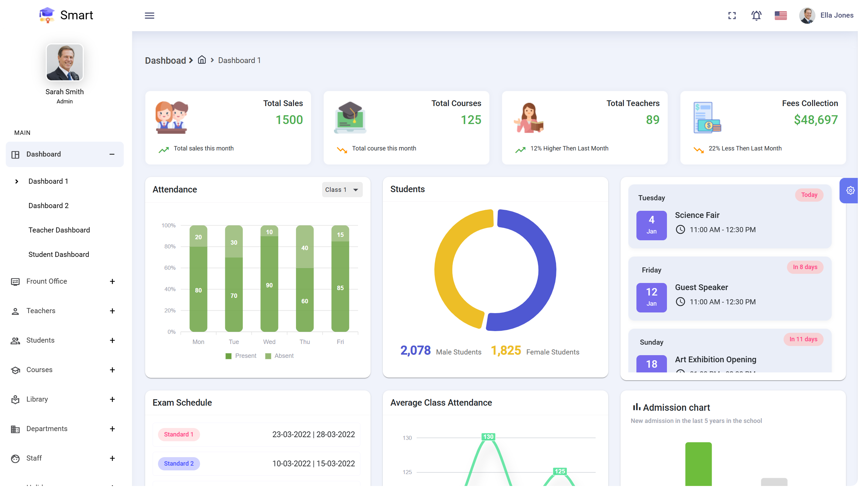Screen dimensions: 868x488
Task: Click Sarah Smith's profile photo
Action: point(64,62)
